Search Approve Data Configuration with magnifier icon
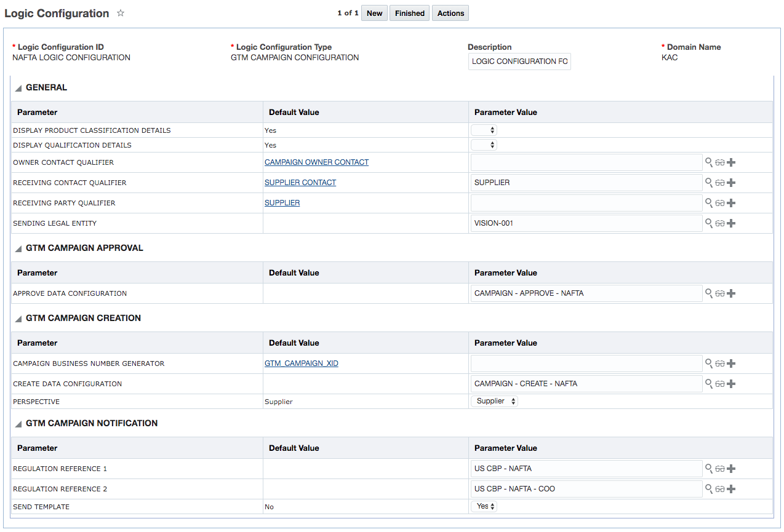Viewport: 784px width, 532px height. (x=709, y=293)
